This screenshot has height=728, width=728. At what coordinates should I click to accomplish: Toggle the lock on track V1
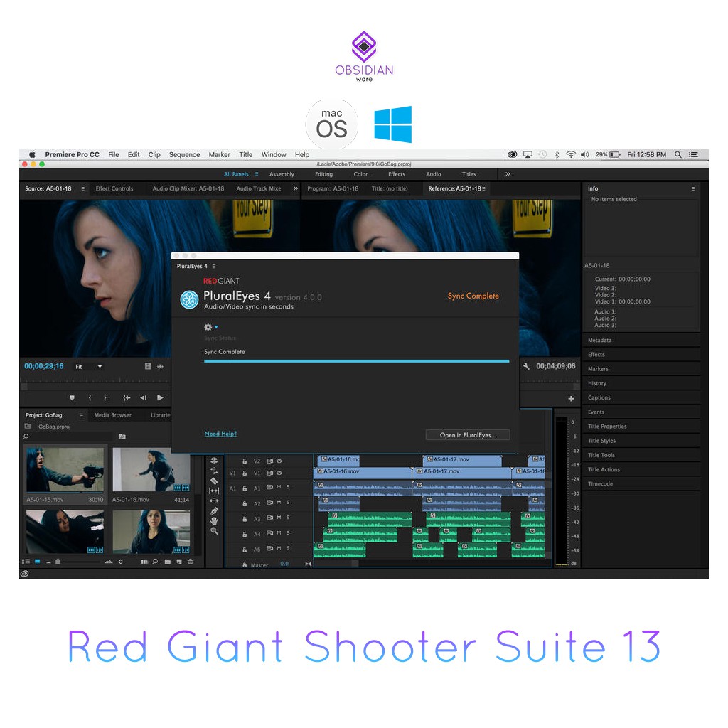point(245,473)
